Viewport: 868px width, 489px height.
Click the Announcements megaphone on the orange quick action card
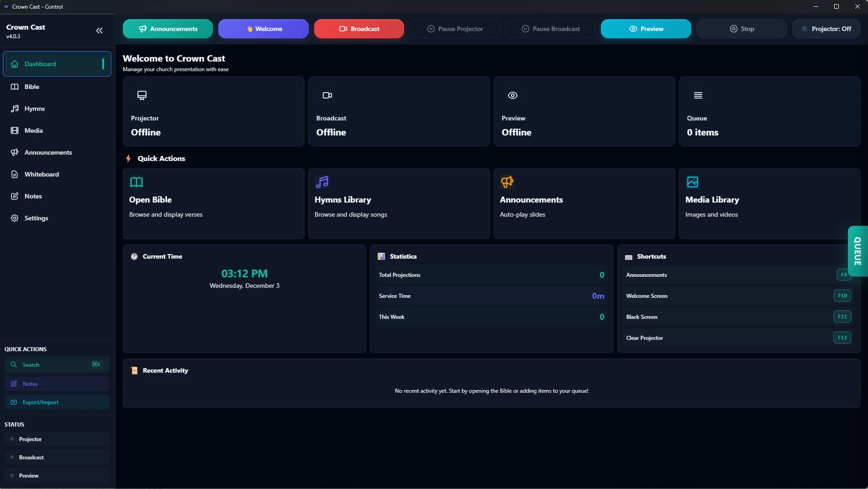coord(507,182)
